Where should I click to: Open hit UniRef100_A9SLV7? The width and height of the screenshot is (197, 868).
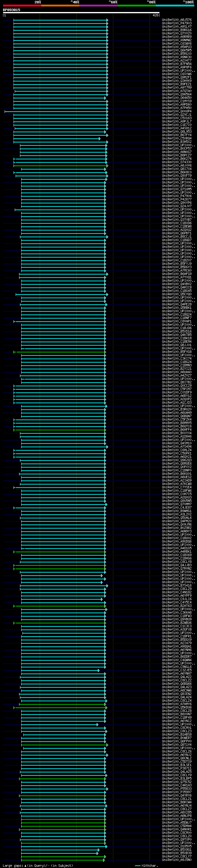point(177,26)
